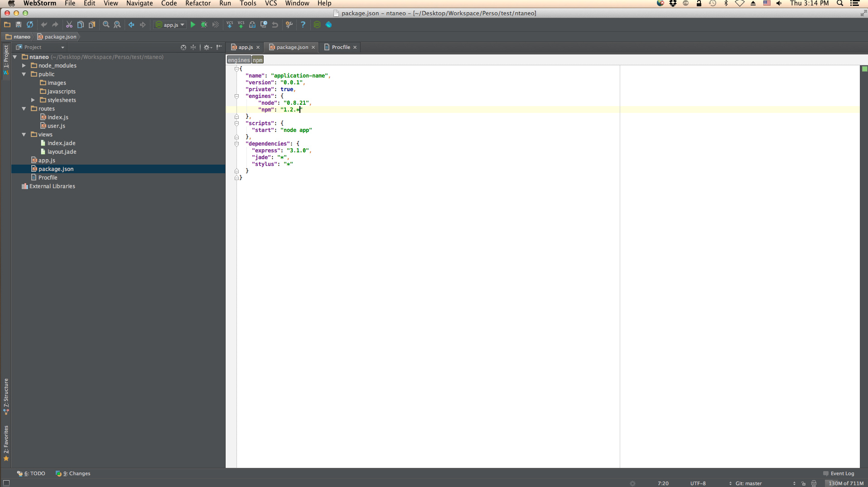868x487 pixels.
Task: Toggle tool window bars in bottom-left corner
Action: pos(6,483)
